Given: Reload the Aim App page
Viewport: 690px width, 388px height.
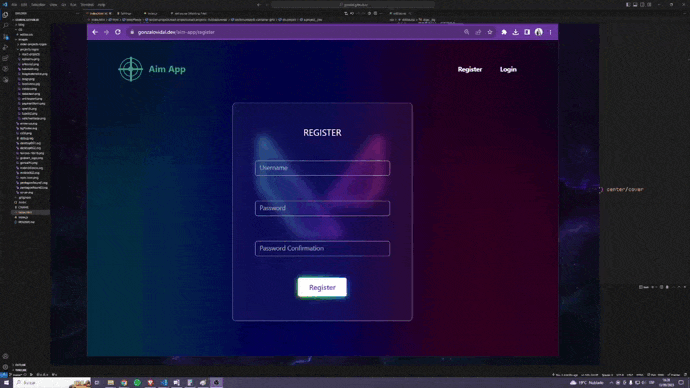Looking at the screenshot, I should click(117, 32).
